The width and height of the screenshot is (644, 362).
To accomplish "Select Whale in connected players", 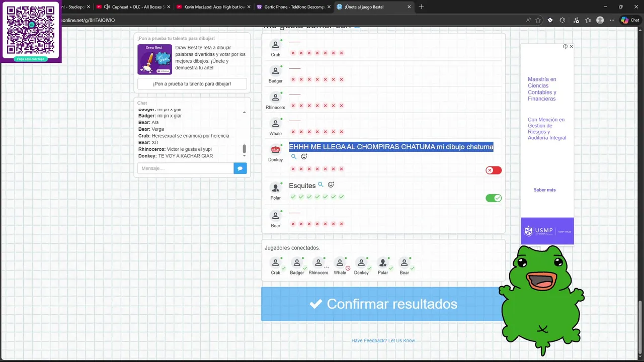I will pos(340,266).
